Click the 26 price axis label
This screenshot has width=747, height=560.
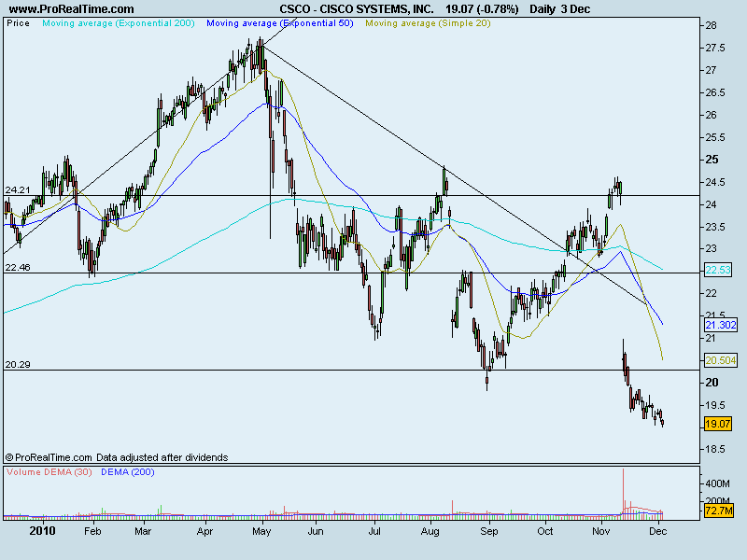[711, 115]
